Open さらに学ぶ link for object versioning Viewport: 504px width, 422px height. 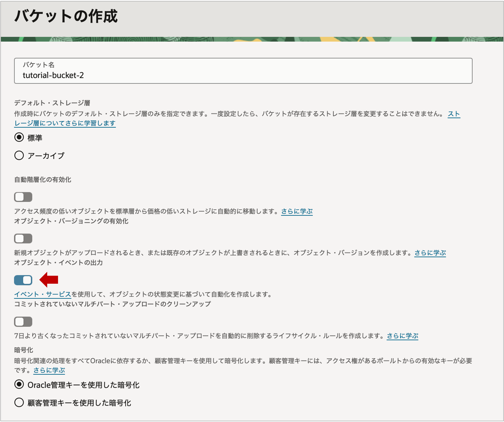[430, 253]
